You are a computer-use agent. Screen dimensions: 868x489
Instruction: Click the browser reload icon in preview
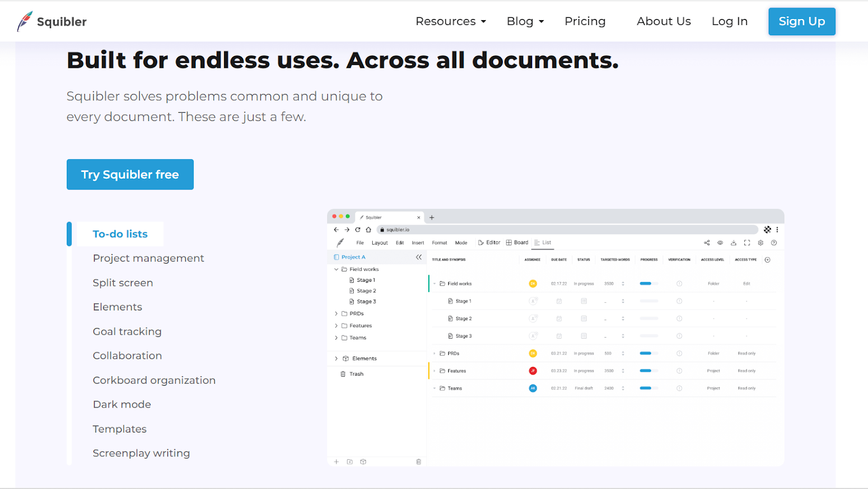point(358,230)
